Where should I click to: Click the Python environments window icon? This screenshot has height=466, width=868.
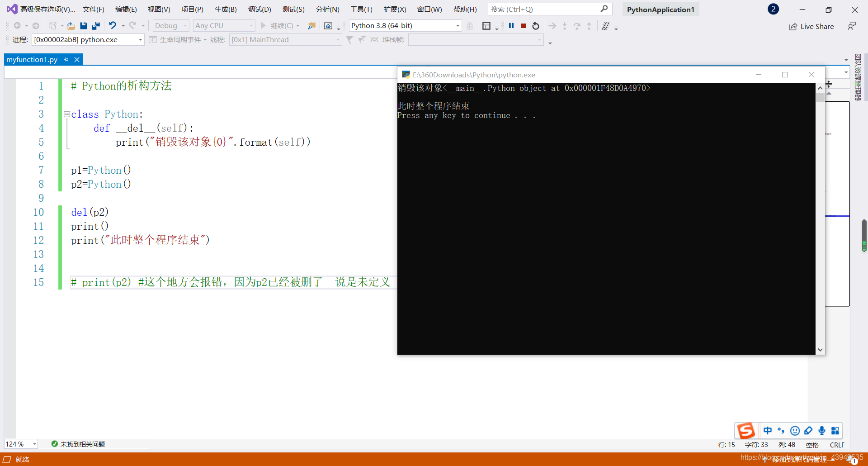pyautogui.click(x=328, y=26)
